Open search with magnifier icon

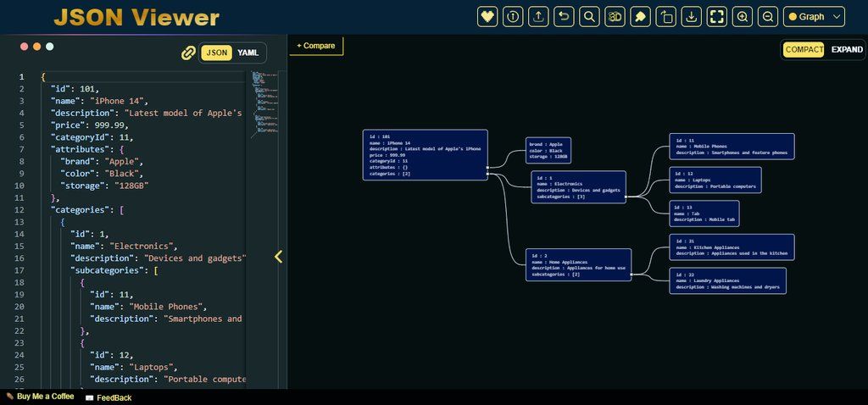590,17
